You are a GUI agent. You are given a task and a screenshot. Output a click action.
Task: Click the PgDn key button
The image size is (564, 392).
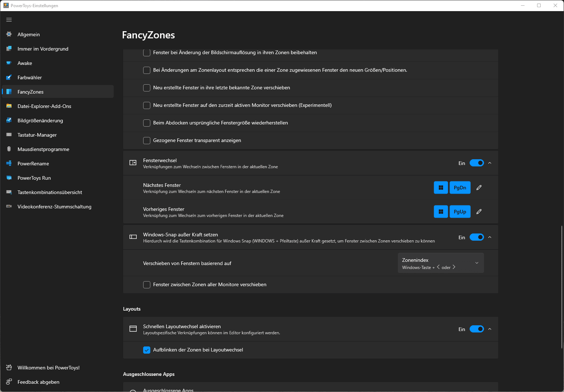460,188
